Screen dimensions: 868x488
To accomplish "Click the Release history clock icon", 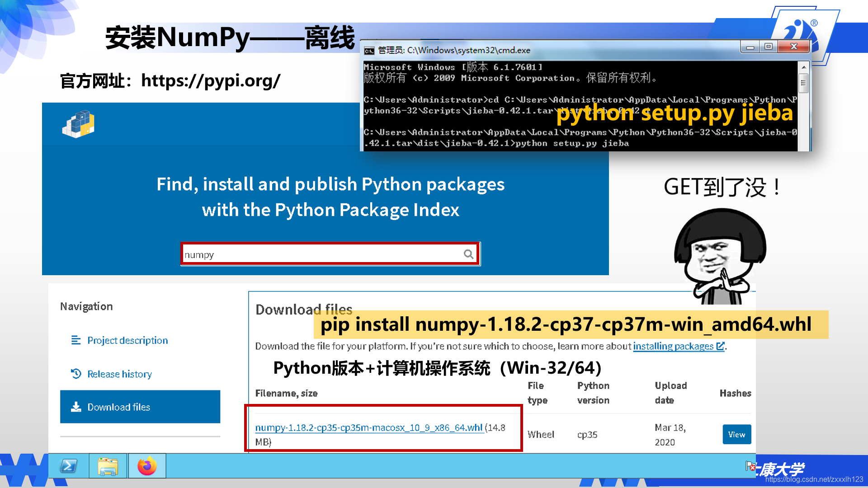I will 76,374.
